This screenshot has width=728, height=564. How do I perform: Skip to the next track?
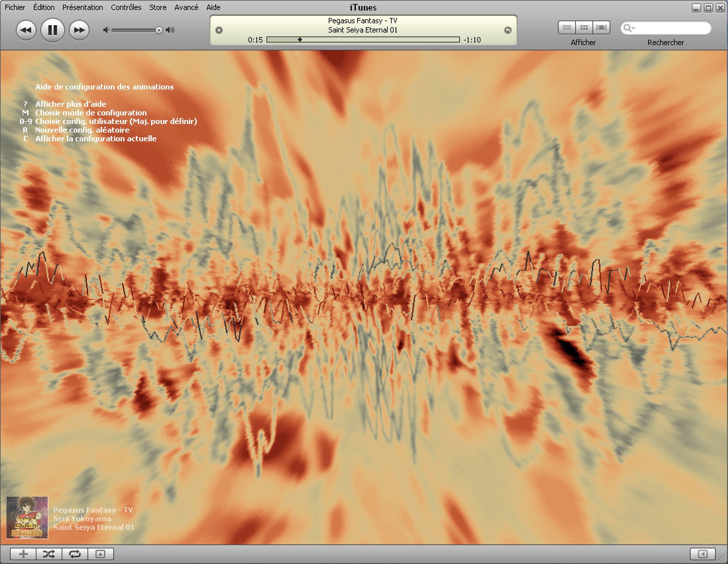point(79,30)
